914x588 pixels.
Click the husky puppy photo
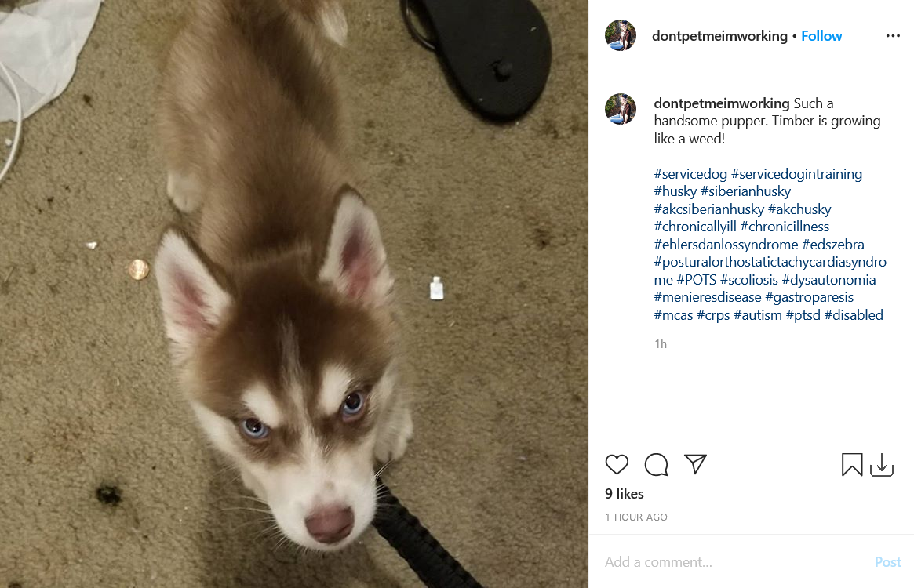[x=293, y=294]
